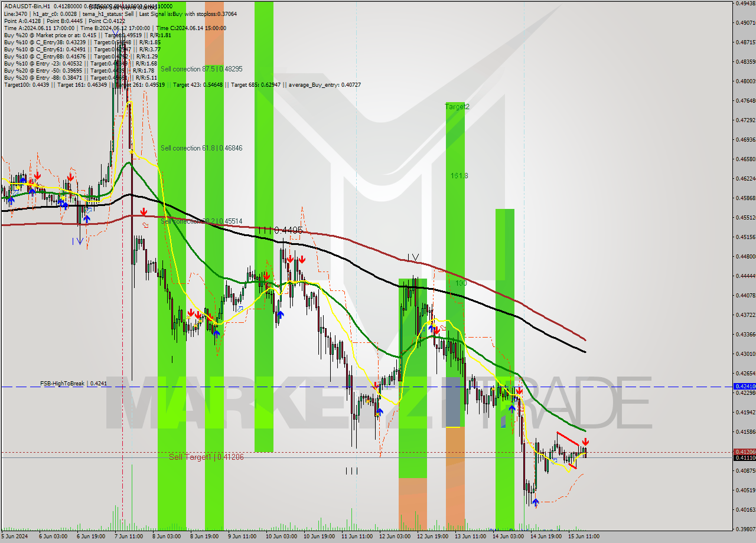The height and width of the screenshot is (543, 756).
Task: Click the 0.40163 price axis label
Action: (x=744, y=510)
